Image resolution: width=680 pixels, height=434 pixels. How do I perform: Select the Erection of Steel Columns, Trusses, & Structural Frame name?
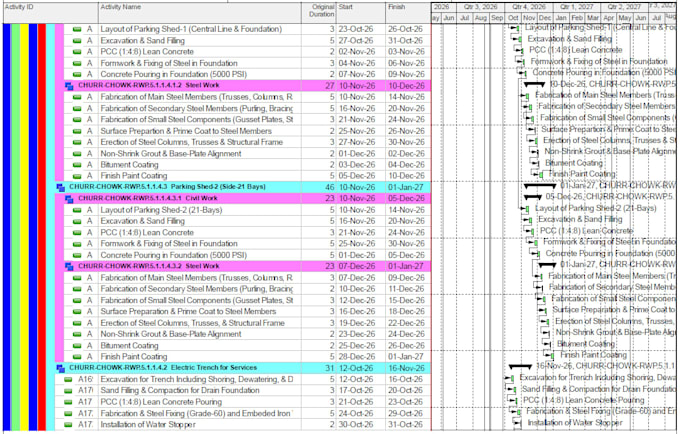pyautogui.click(x=193, y=323)
